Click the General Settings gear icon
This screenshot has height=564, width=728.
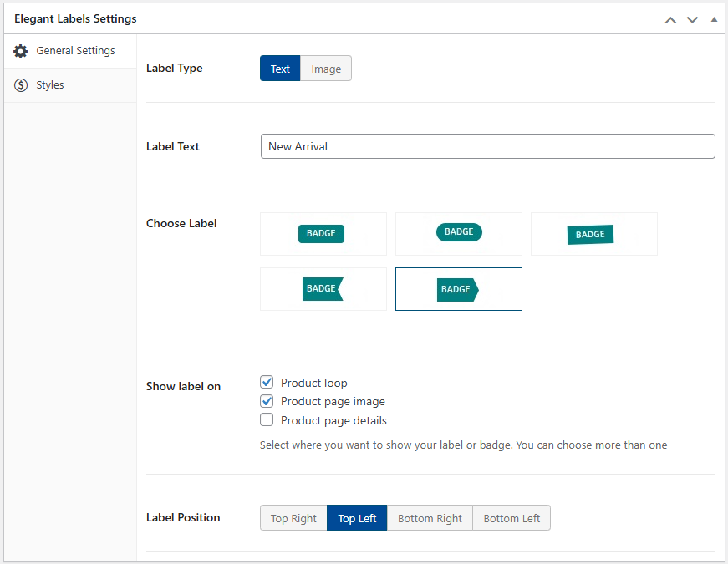tap(21, 51)
